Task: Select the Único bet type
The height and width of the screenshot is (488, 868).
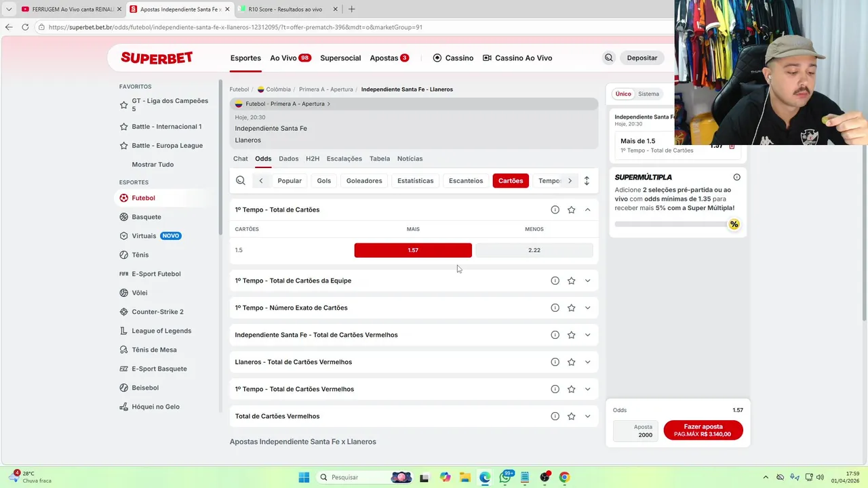Action: pos(623,94)
